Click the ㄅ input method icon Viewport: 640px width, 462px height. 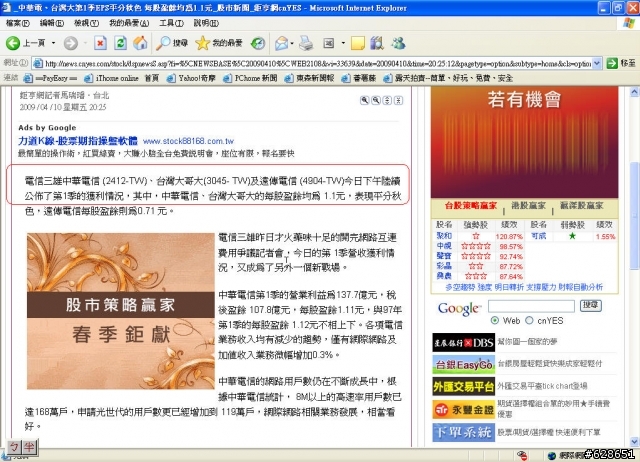point(14,447)
